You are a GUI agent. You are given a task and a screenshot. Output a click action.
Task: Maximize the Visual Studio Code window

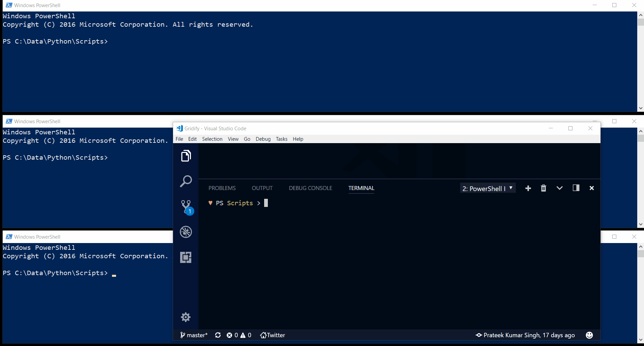pyautogui.click(x=570, y=128)
